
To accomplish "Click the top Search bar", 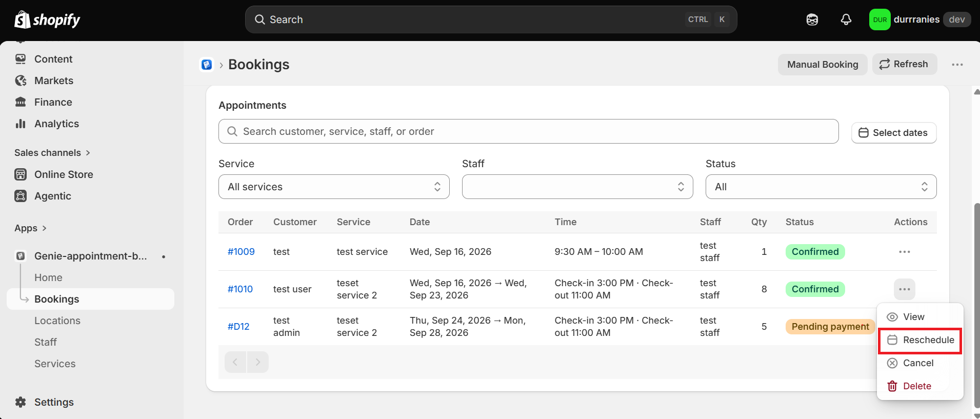I will (491, 19).
